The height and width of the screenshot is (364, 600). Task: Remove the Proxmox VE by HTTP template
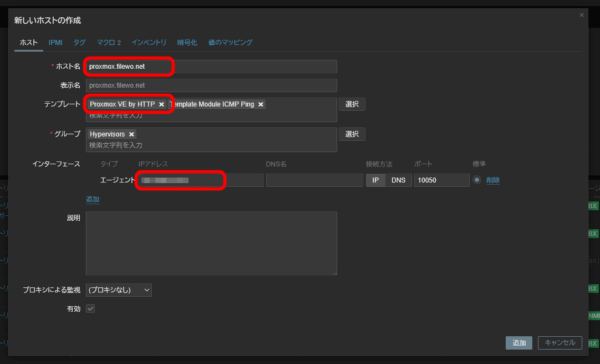point(161,104)
